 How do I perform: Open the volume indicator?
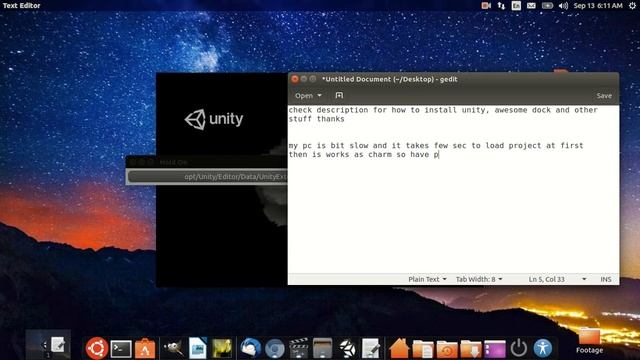click(563, 5)
